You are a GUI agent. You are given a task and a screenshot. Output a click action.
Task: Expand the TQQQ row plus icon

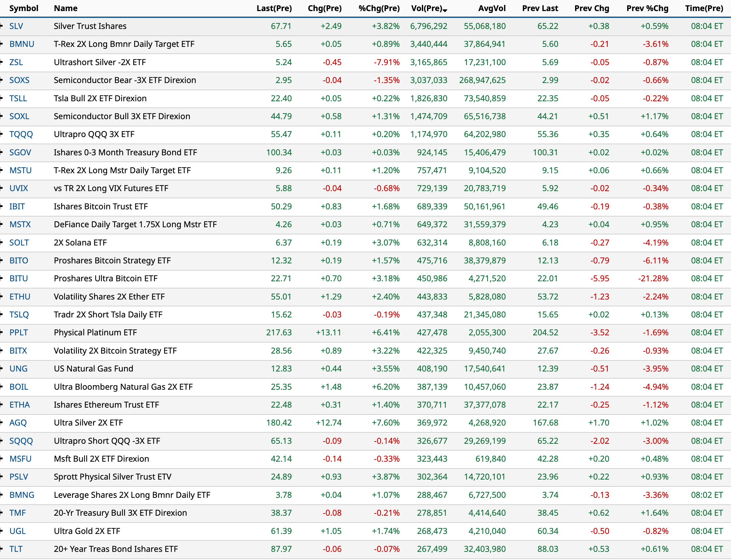(2, 134)
